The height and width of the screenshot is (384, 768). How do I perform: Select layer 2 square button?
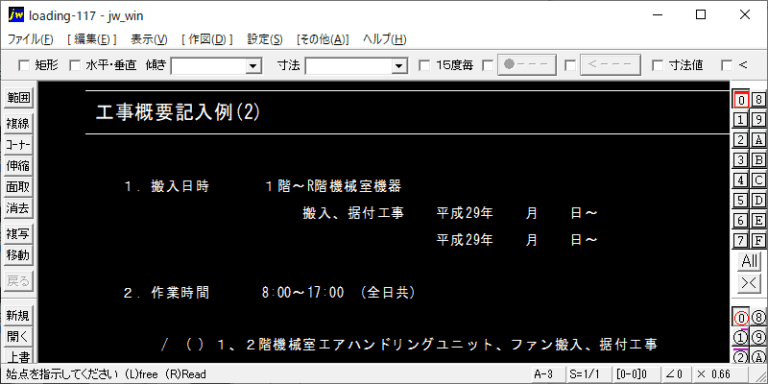[741, 140]
